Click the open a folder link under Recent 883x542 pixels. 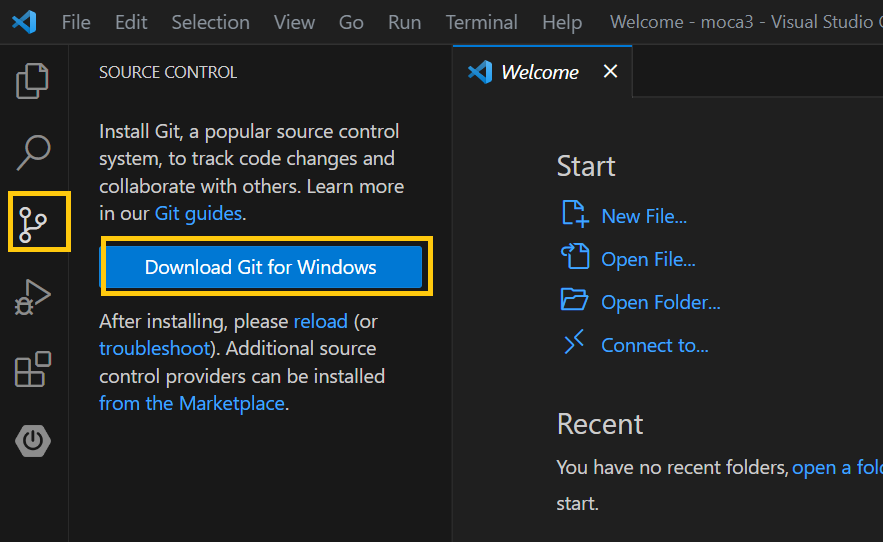[x=837, y=468]
